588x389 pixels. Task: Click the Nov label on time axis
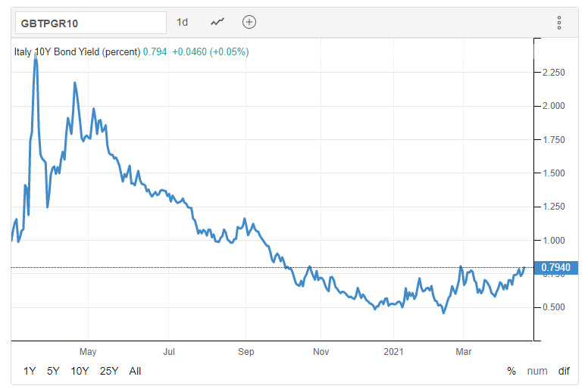coord(321,352)
